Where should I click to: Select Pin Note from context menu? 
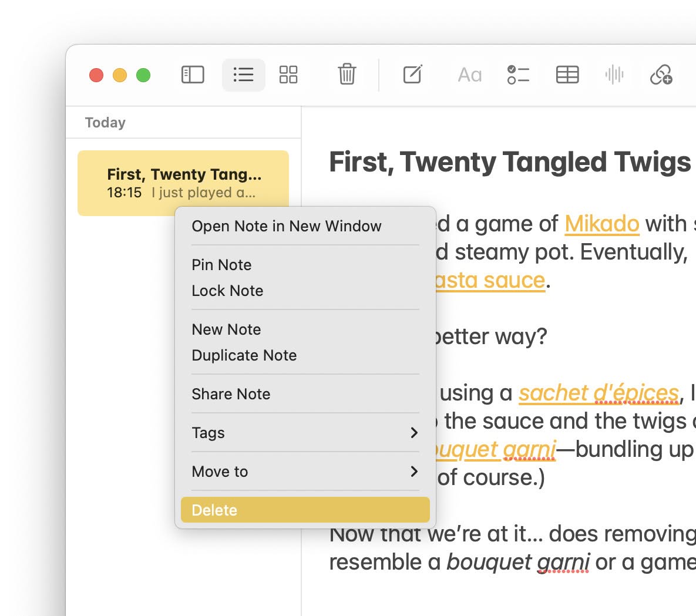(305, 265)
